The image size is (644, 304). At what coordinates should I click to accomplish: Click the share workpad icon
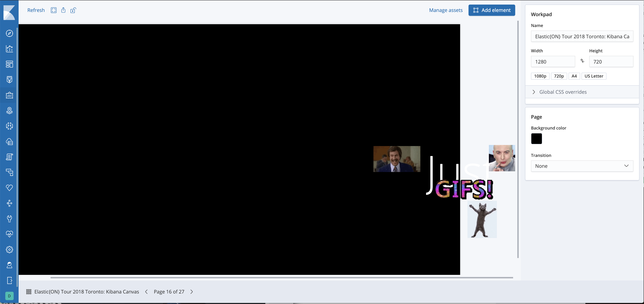click(x=63, y=10)
